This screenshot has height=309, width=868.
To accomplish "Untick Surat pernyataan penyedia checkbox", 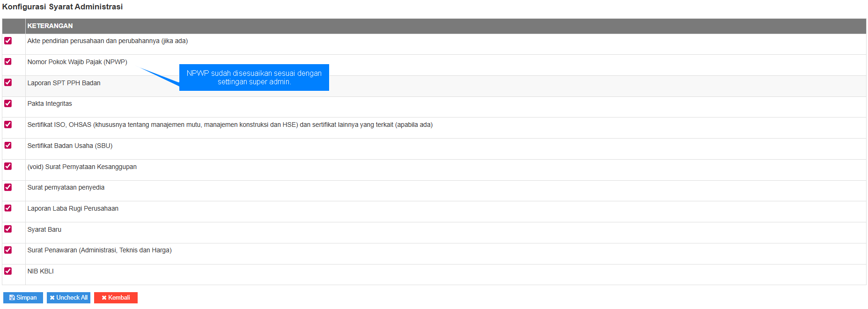I will [8, 187].
